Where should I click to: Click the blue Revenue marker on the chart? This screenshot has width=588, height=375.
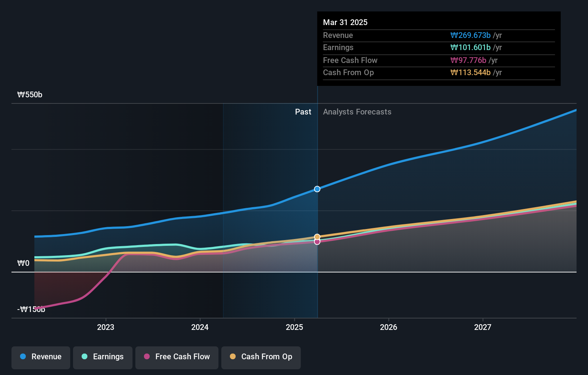pos(317,189)
